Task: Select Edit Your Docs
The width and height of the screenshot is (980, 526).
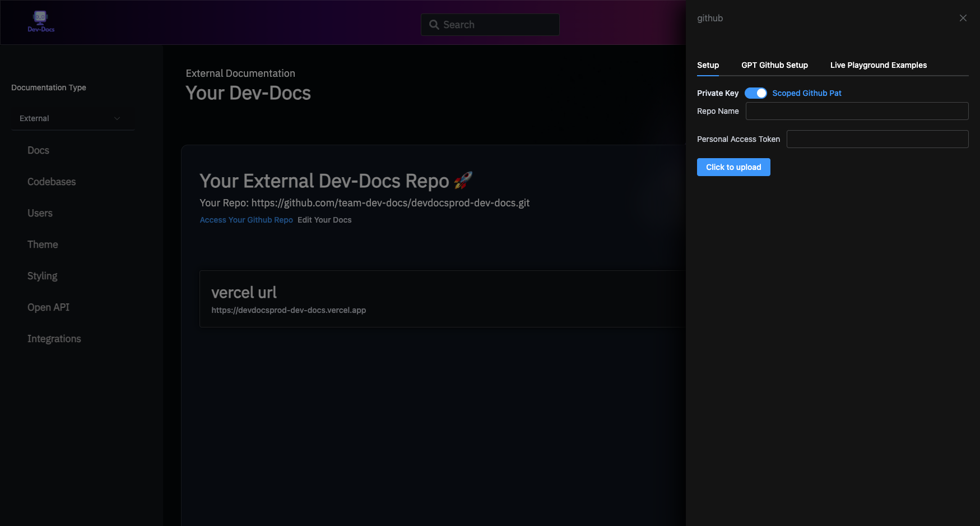Action: (x=324, y=220)
